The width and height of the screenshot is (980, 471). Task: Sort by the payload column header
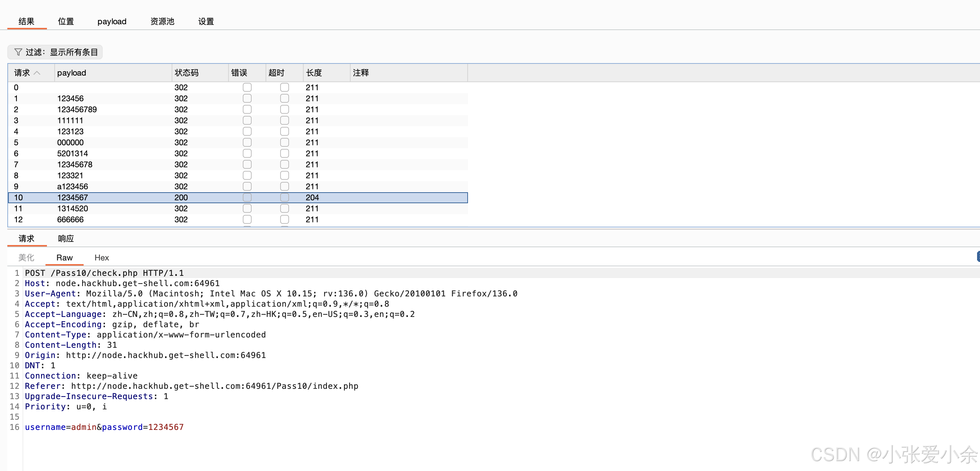tap(72, 73)
